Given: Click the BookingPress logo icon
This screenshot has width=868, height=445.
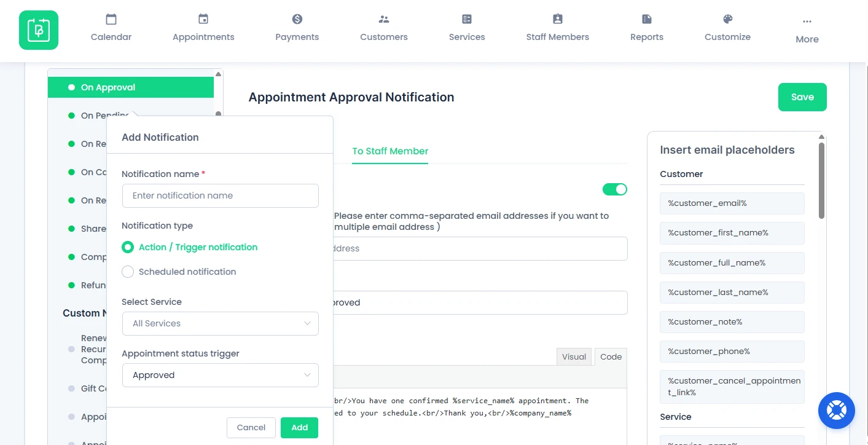Looking at the screenshot, I should (x=39, y=30).
